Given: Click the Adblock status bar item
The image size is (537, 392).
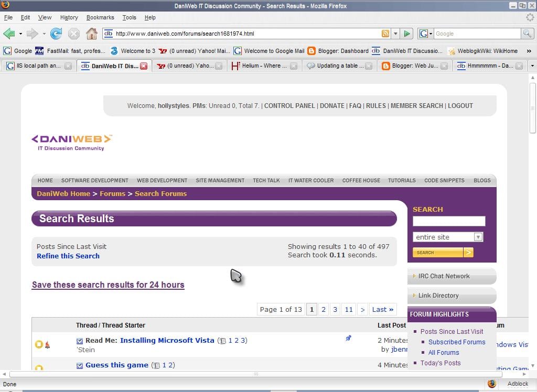Looking at the screenshot, I should pyautogui.click(x=518, y=384).
